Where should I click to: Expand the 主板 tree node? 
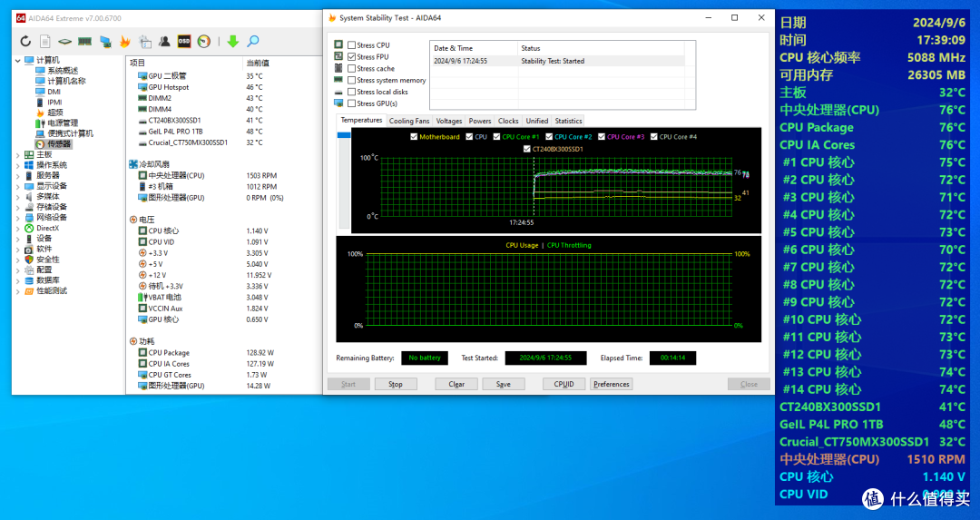[x=17, y=154]
